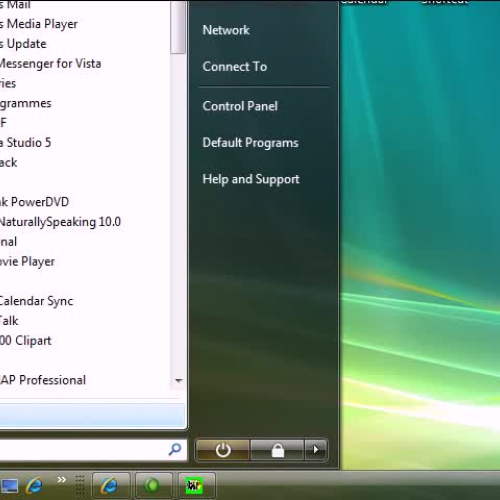This screenshot has height=500, width=500.
Task: Open the Calendar Sync entry
Action: 36,301
